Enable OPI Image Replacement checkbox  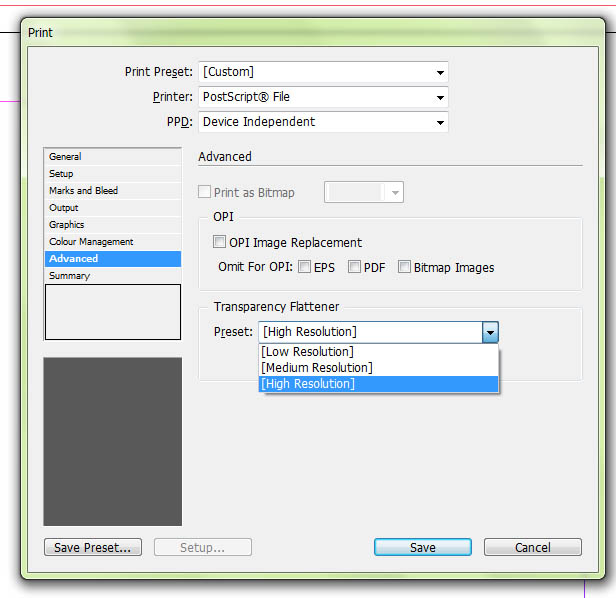coord(219,242)
